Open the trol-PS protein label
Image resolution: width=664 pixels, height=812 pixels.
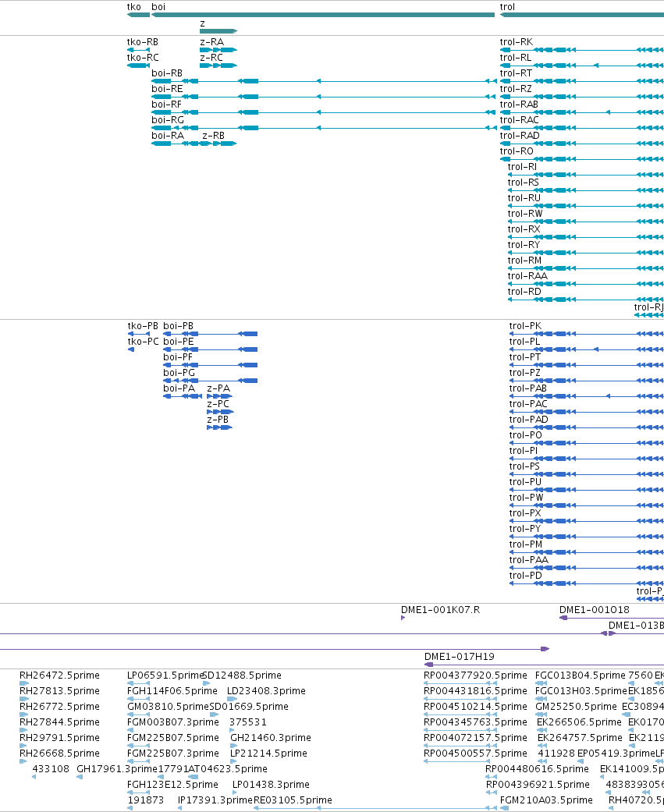coord(524,466)
